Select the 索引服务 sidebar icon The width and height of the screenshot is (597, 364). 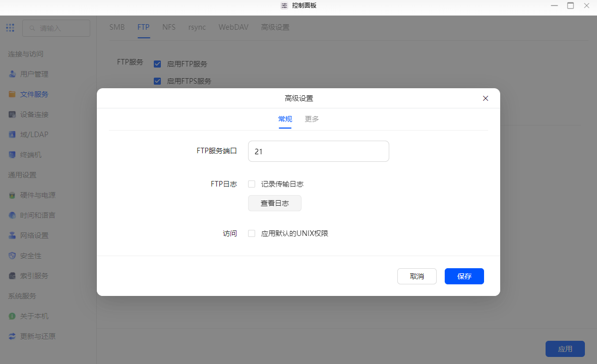click(12, 276)
